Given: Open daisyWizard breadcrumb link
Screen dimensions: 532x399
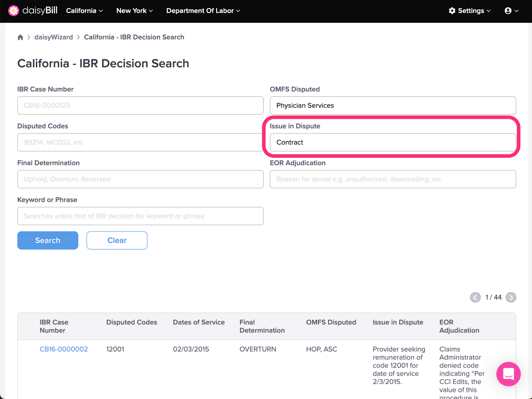Looking at the screenshot, I should pos(54,37).
